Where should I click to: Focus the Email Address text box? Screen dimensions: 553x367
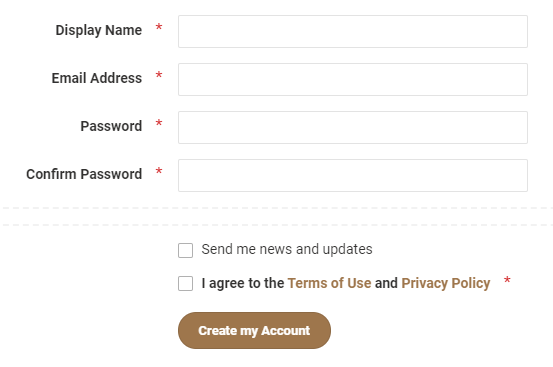point(353,79)
